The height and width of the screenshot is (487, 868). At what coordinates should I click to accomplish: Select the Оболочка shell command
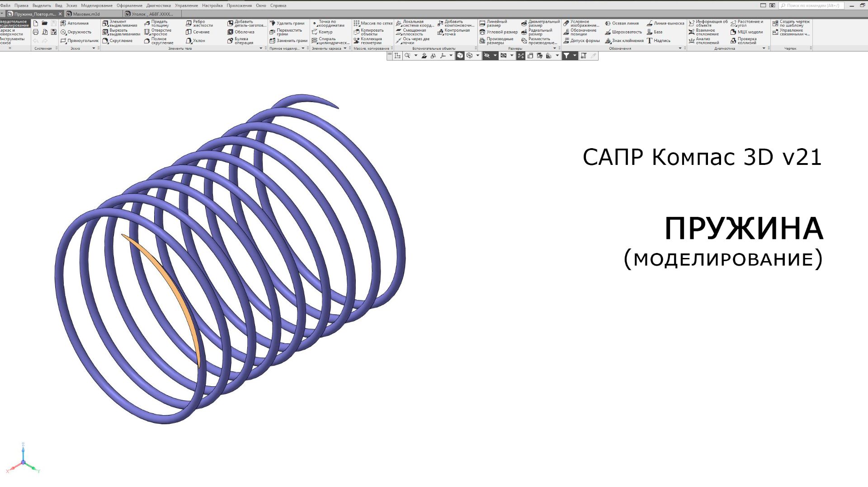(x=241, y=32)
